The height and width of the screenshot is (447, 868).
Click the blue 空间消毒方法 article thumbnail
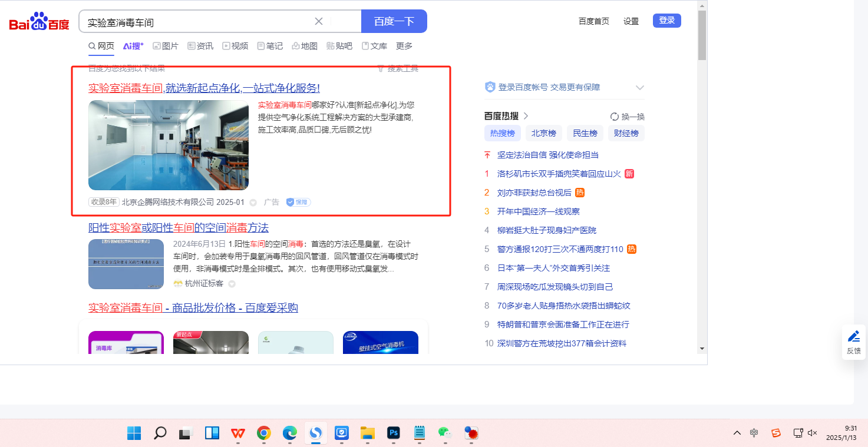pyautogui.click(x=126, y=264)
